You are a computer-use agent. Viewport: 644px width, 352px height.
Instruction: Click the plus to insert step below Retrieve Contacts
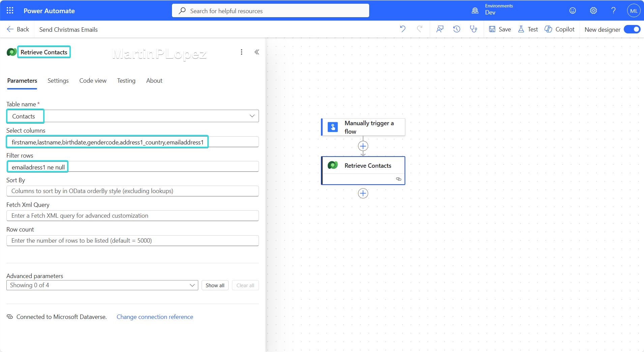pyautogui.click(x=363, y=193)
